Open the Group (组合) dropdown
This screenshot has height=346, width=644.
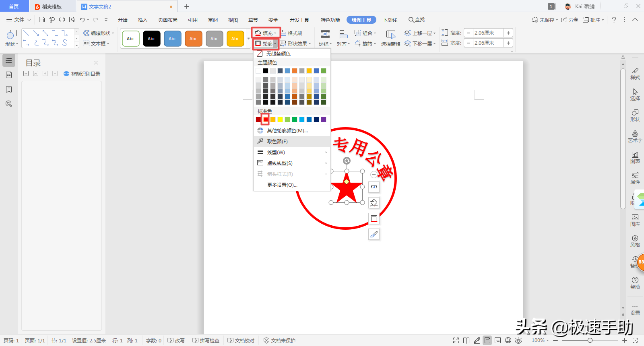point(365,33)
